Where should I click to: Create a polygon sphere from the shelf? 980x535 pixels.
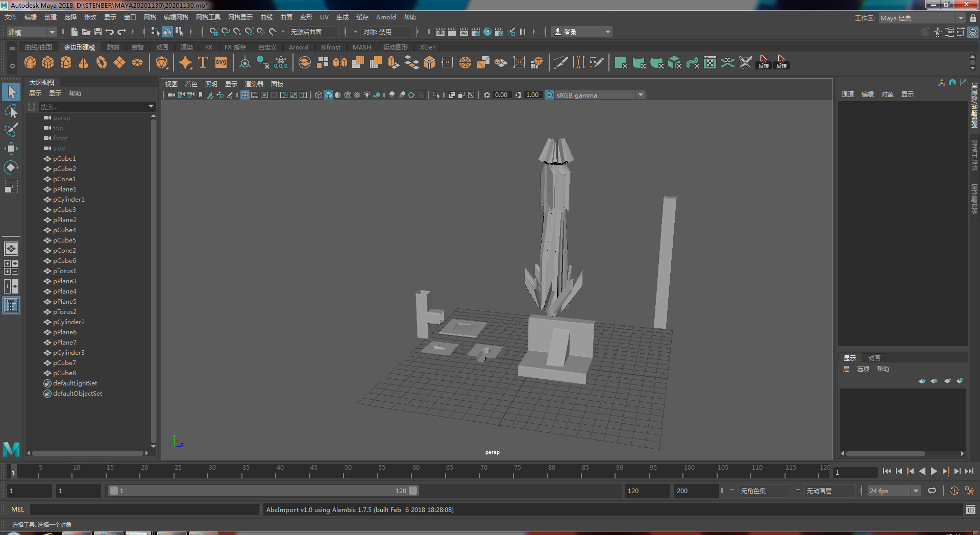pyautogui.click(x=30, y=63)
